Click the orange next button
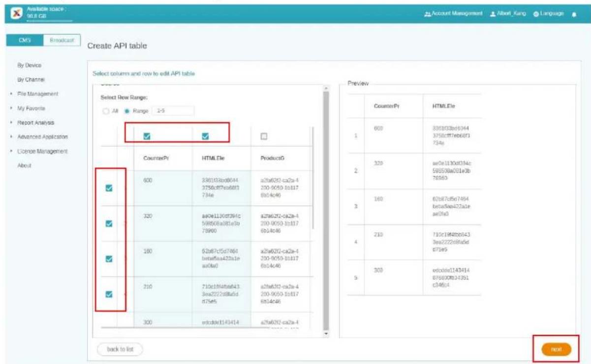The image size is (591, 364). click(556, 349)
